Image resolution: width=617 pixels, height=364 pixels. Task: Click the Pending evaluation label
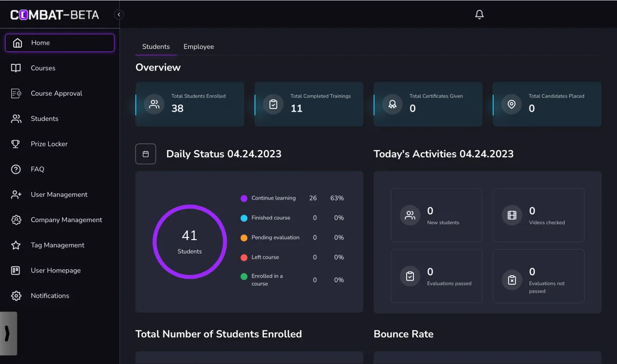tap(275, 237)
